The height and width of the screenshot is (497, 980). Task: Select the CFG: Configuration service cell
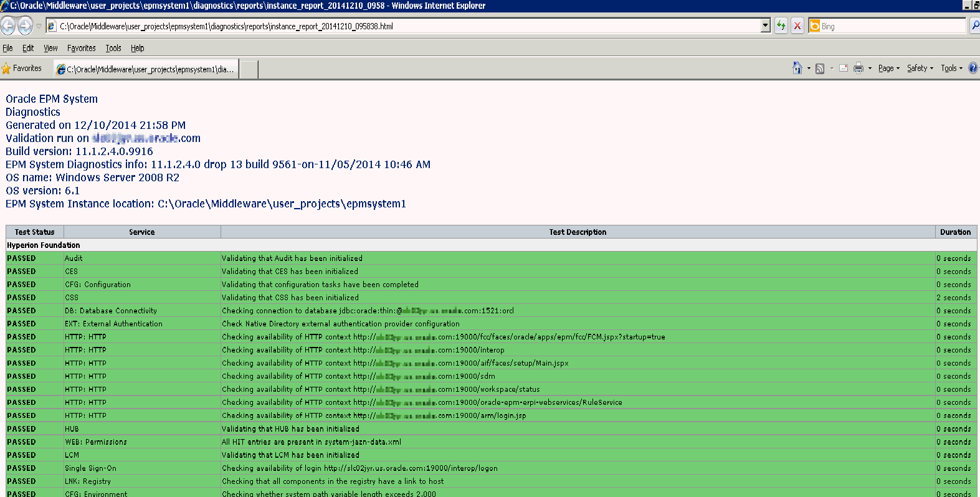click(142, 284)
